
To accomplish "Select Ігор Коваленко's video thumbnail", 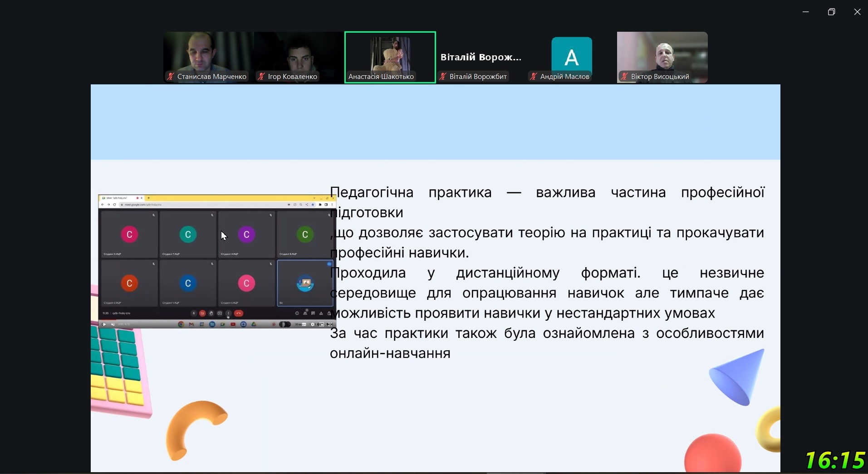I will pyautogui.click(x=299, y=57).
